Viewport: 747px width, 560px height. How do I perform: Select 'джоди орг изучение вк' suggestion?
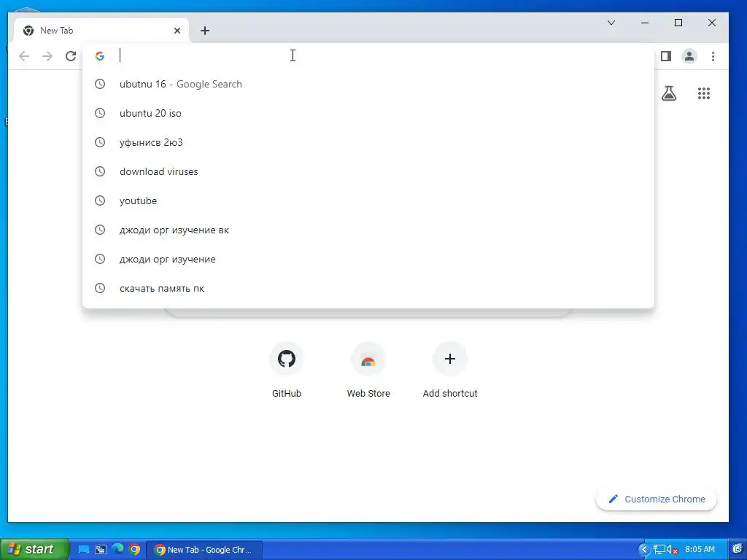tap(368, 230)
